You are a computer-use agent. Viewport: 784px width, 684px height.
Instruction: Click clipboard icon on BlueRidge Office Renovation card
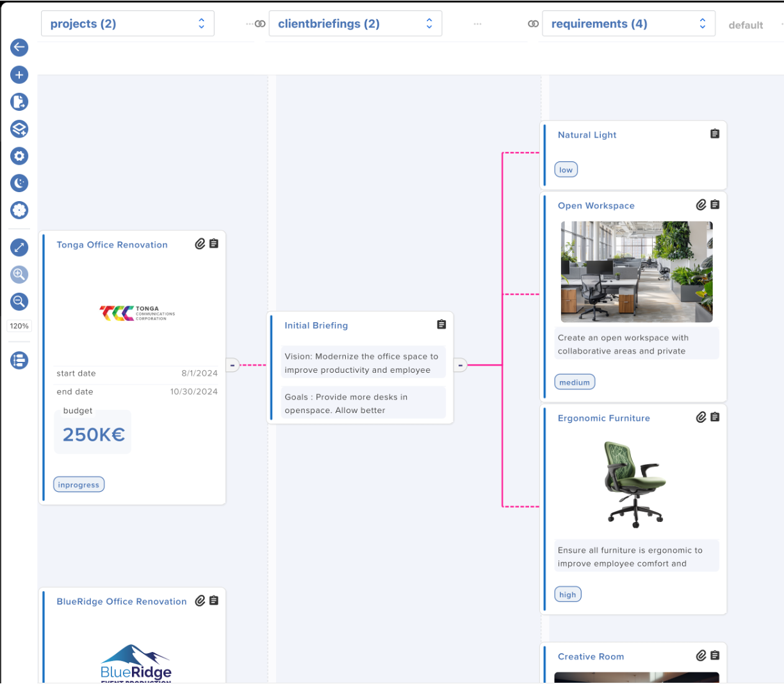(x=214, y=601)
